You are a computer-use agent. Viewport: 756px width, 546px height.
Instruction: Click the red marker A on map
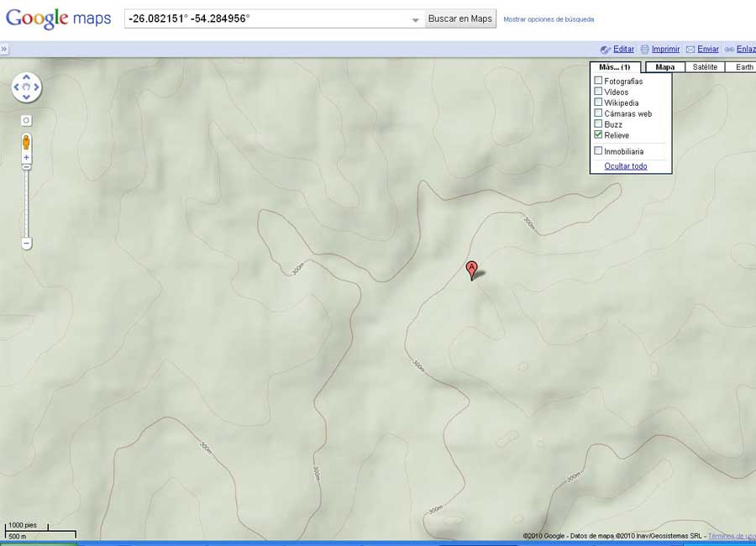pyautogui.click(x=472, y=269)
